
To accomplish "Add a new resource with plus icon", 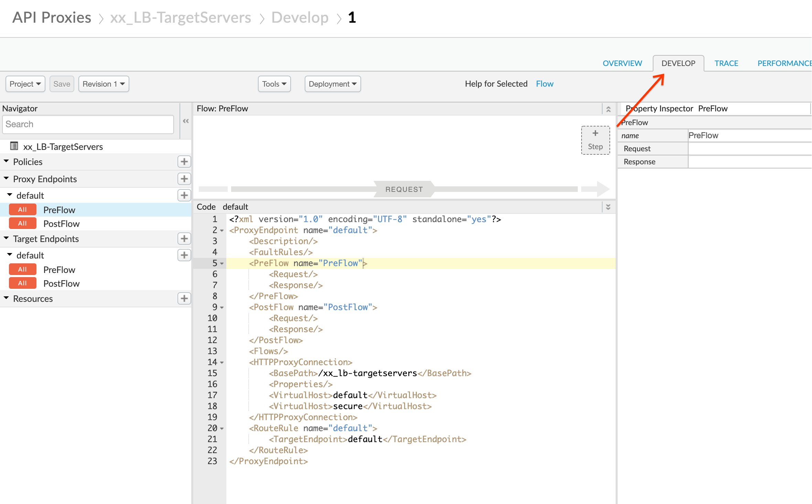I will [x=184, y=298].
